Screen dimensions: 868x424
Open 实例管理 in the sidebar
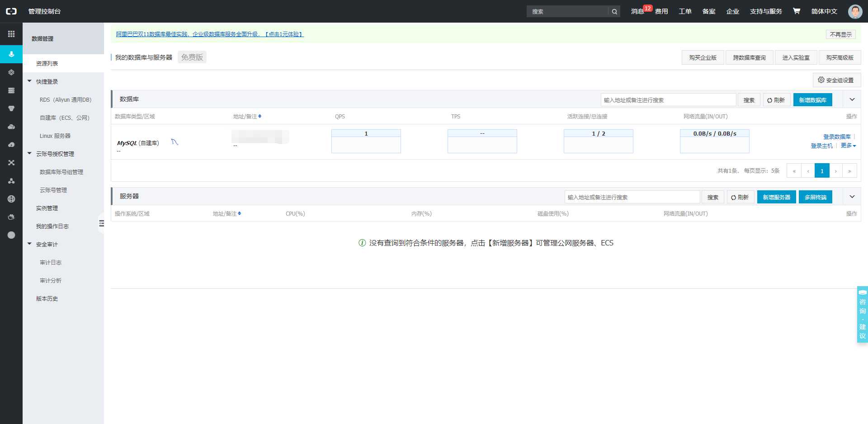click(x=47, y=208)
